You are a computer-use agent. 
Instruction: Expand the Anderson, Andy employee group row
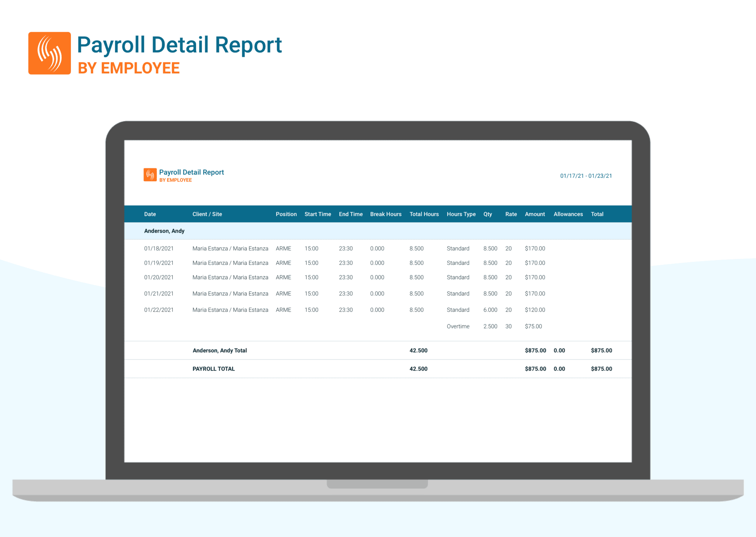click(x=164, y=231)
